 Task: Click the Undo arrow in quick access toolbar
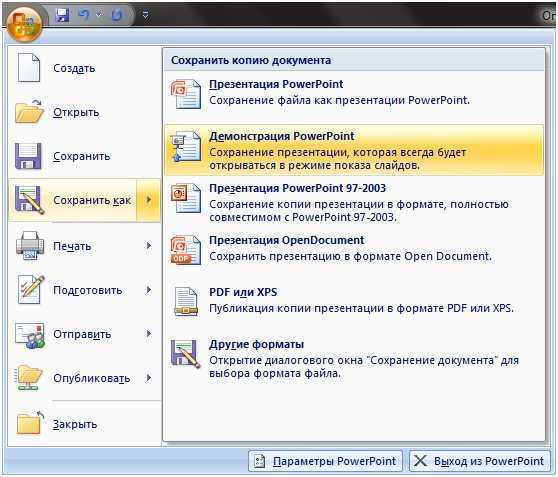pos(84,15)
